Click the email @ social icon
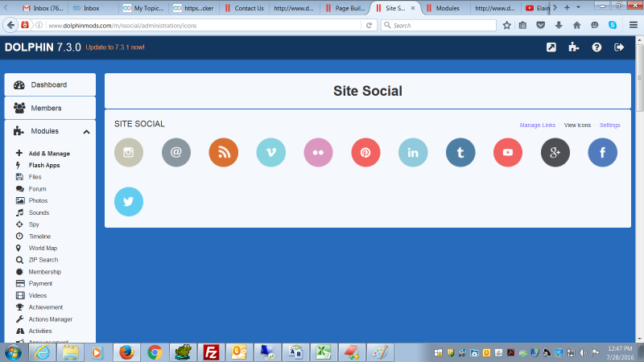This screenshot has width=644, height=362. (x=176, y=152)
